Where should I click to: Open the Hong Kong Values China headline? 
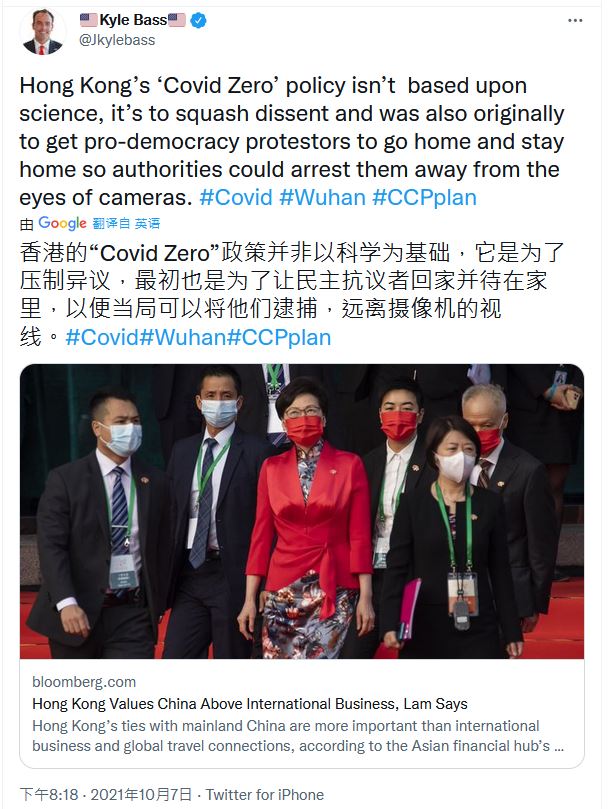(x=250, y=704)
